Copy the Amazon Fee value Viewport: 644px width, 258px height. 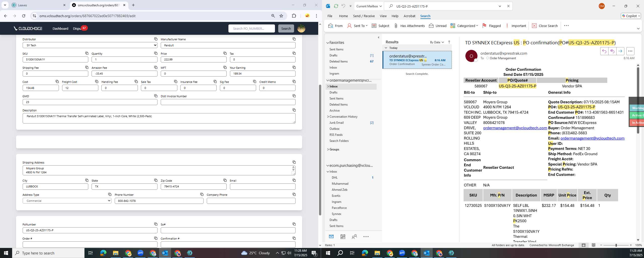tap(156, 68)
